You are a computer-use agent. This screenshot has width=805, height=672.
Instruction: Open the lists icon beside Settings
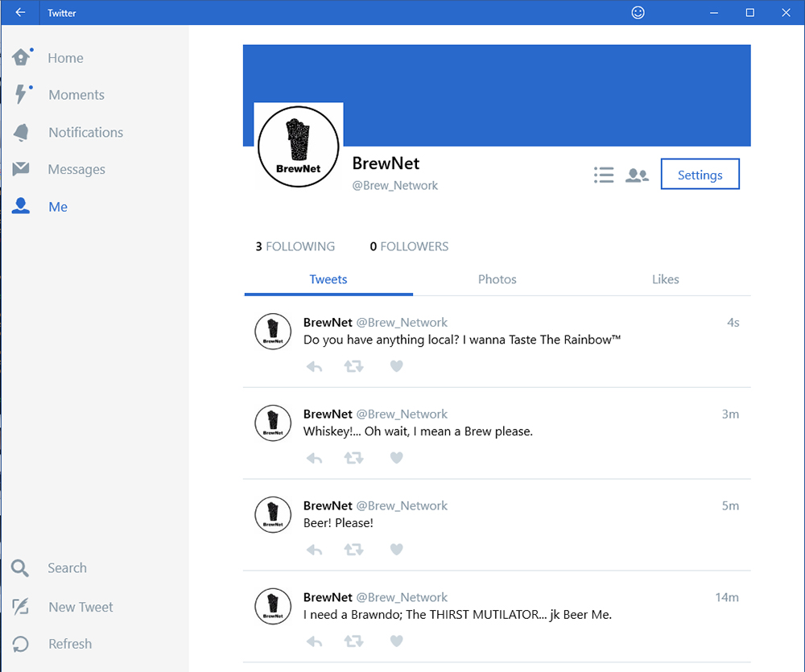coord(604,175)
